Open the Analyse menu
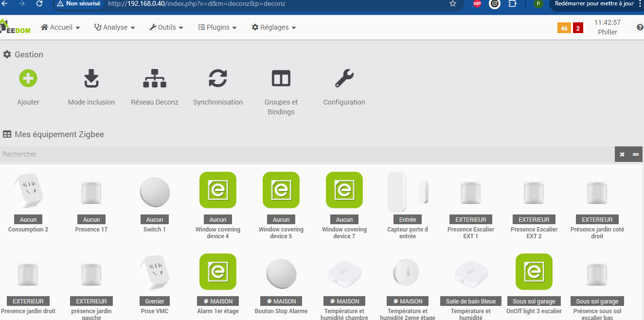The width and height of the screenshot is (644, 320). [115, 28]
